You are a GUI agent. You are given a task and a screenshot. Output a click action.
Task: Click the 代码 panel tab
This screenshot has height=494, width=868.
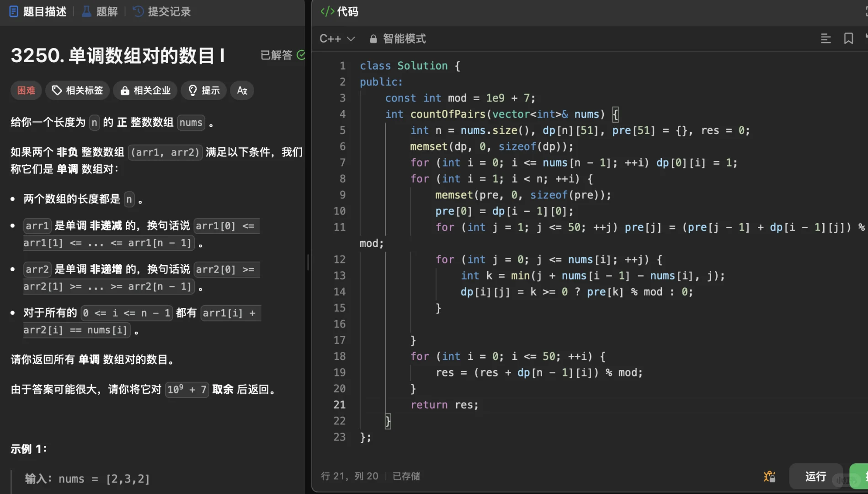point(339,11)
